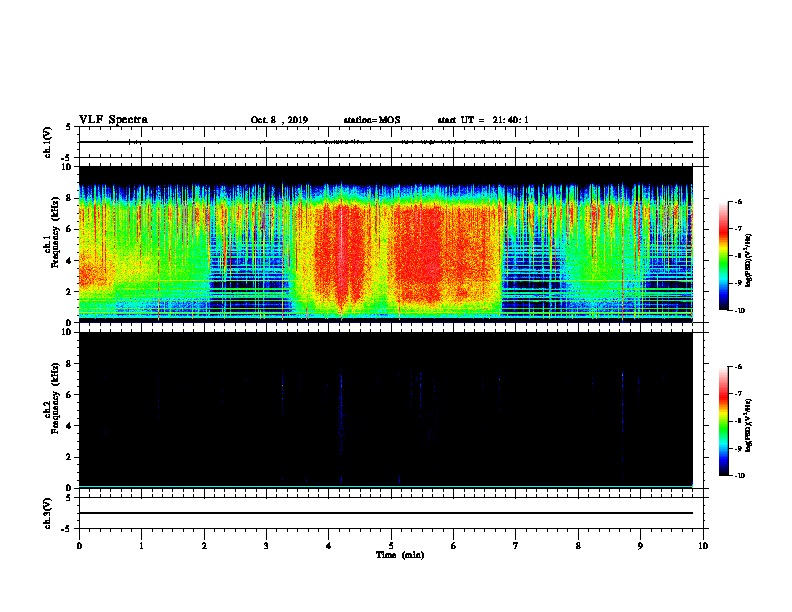Click the "VLF Spectra" plot title
The height and width of the screenshot is (612, 792).
click(x=113, y=120)
